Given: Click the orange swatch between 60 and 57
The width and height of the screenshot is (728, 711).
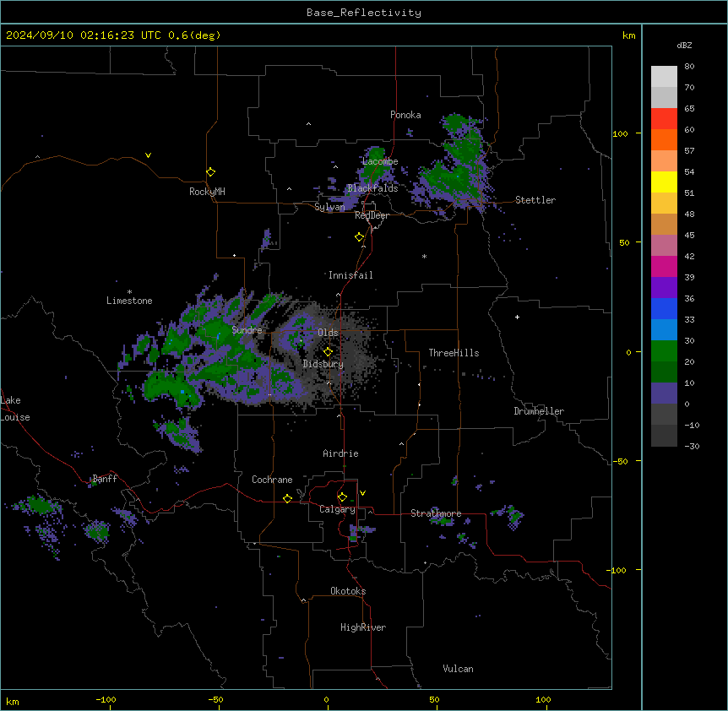Looking at the screenshot, I should 664,140.
